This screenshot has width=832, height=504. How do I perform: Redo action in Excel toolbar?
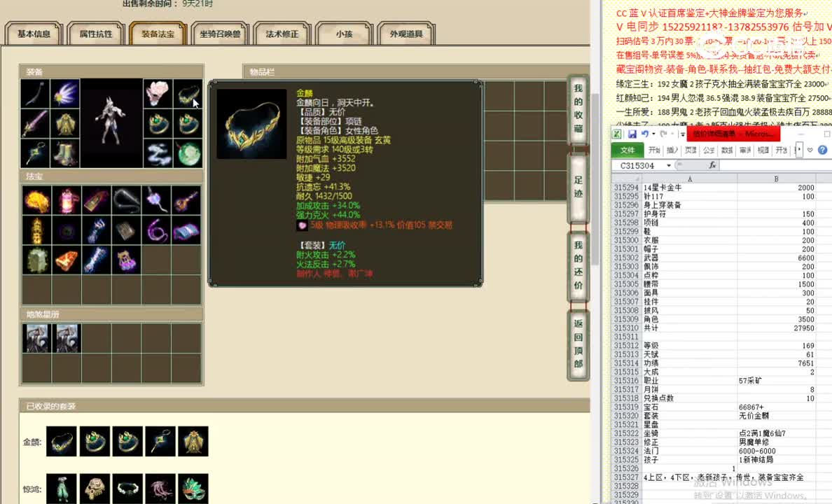click(x=664, y=134)
